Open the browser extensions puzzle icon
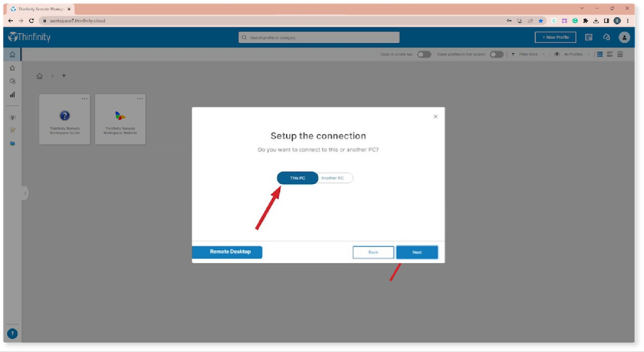 [x=585, y=21]
